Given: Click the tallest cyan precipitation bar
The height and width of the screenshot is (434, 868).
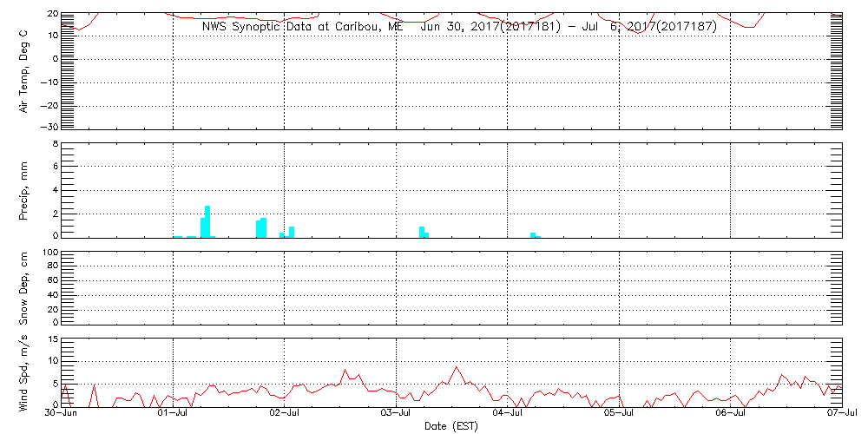Looking at the screenshot, I should [x=207, y=221].
